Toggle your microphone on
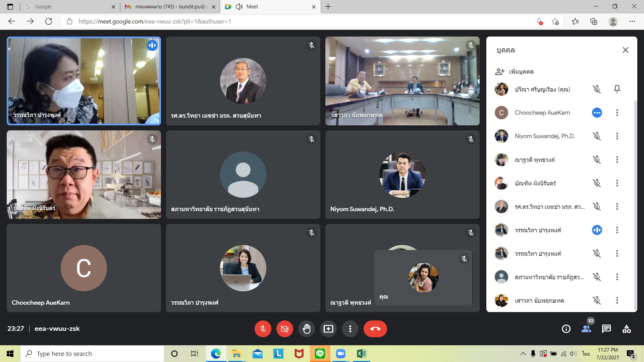644x362 pixels. click(263, 329)
